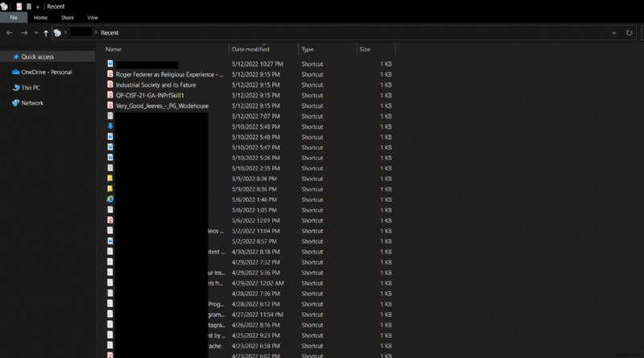Click the date 5/6/2022 1:05 PM
644x358 pixels.
tap(254, 210)
